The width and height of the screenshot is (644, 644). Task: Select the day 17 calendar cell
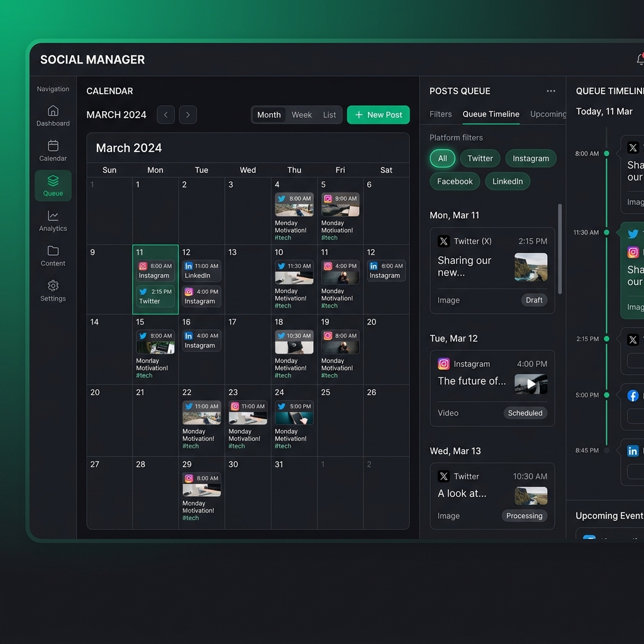click(x=248, y=350)
